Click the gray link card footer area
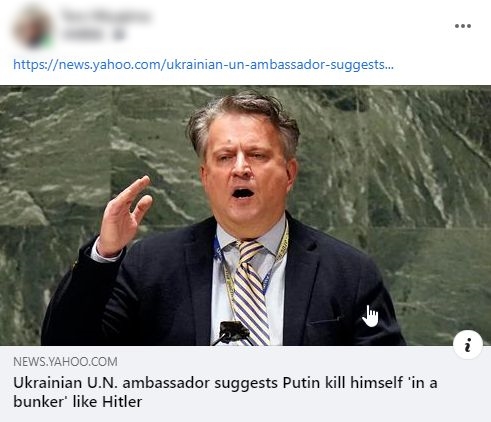 tap(245, 384)
